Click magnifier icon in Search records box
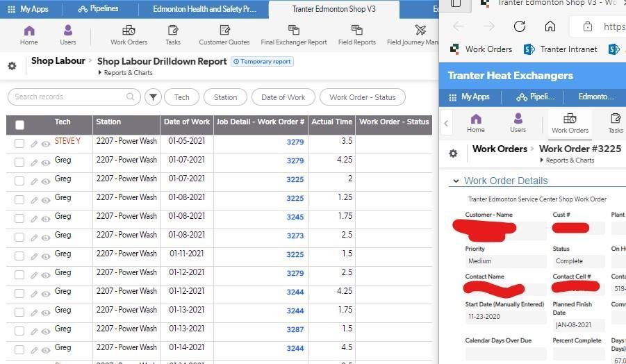This screenshot has height=364, width=626. tap(130, 97)
